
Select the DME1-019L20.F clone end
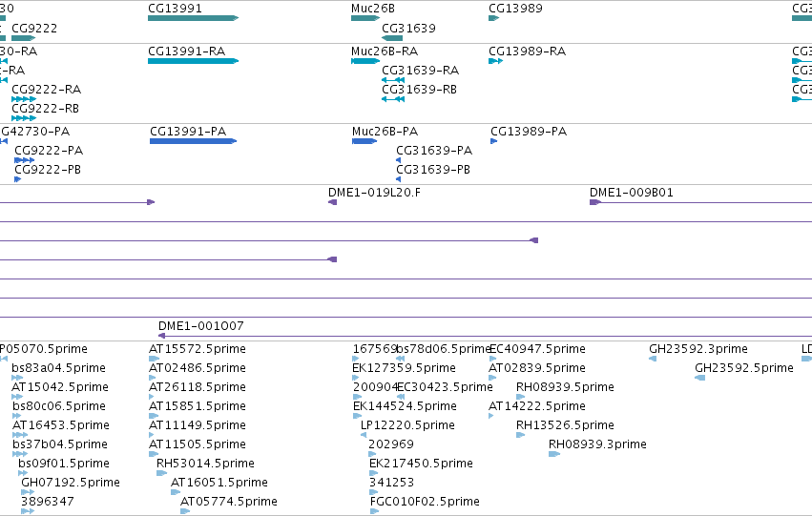[332, 202]
